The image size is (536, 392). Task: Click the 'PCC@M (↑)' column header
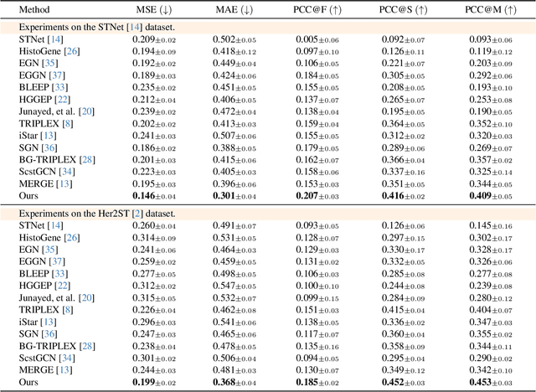tap(491, 9)
